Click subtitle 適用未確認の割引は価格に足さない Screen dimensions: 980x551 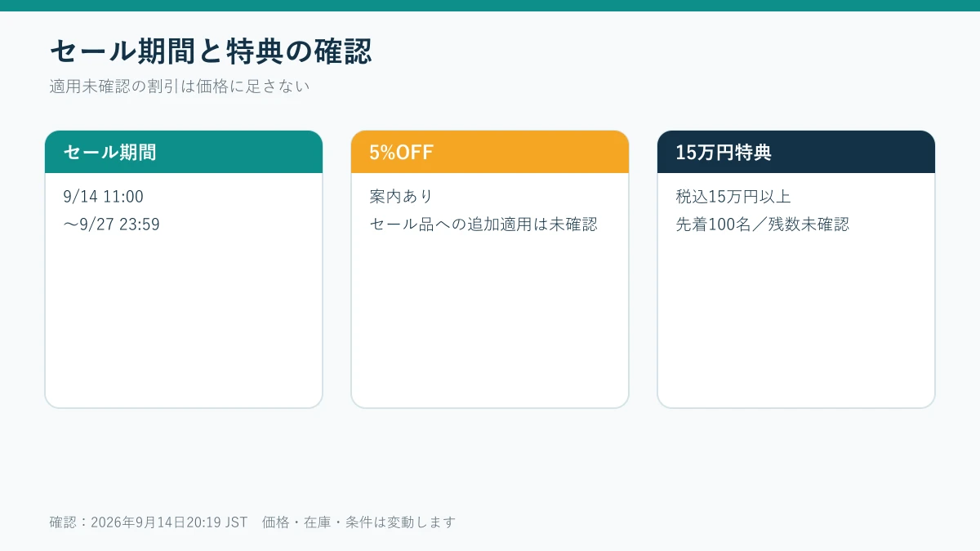click(180, 86)
